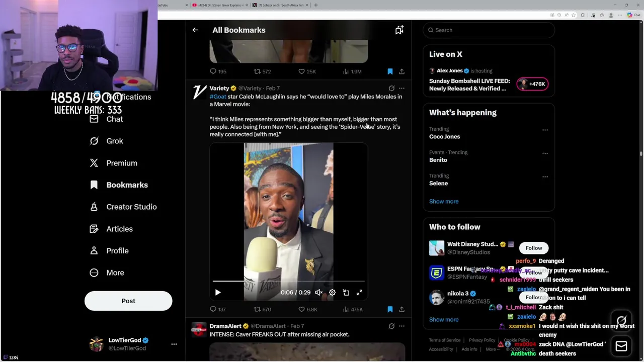The image size is (644, 362).
Task: Unmute the Variety video
Action: click(319, 292)
